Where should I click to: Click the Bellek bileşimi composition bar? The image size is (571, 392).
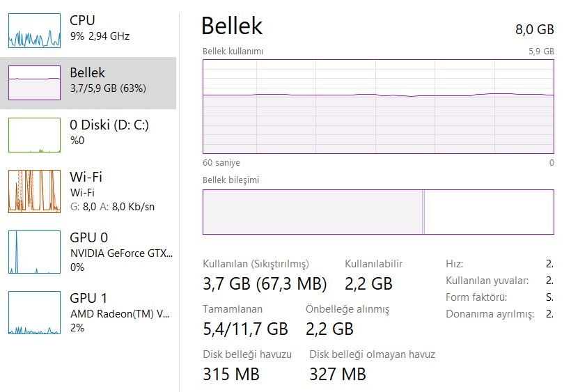pos(312,212)
